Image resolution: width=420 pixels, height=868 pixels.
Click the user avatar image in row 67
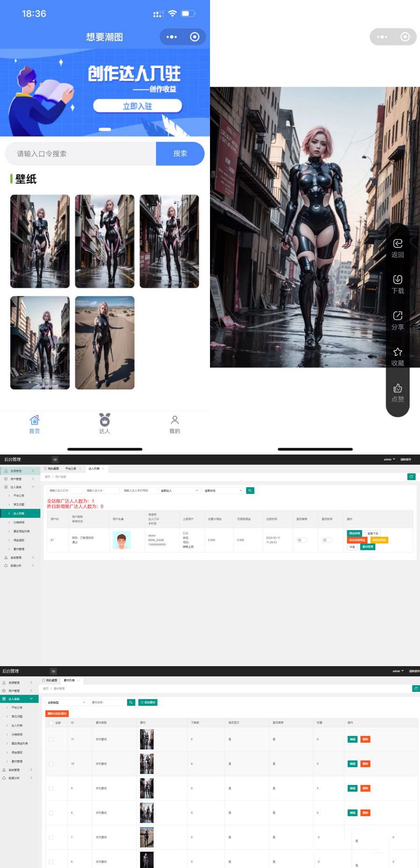point(122,540)
